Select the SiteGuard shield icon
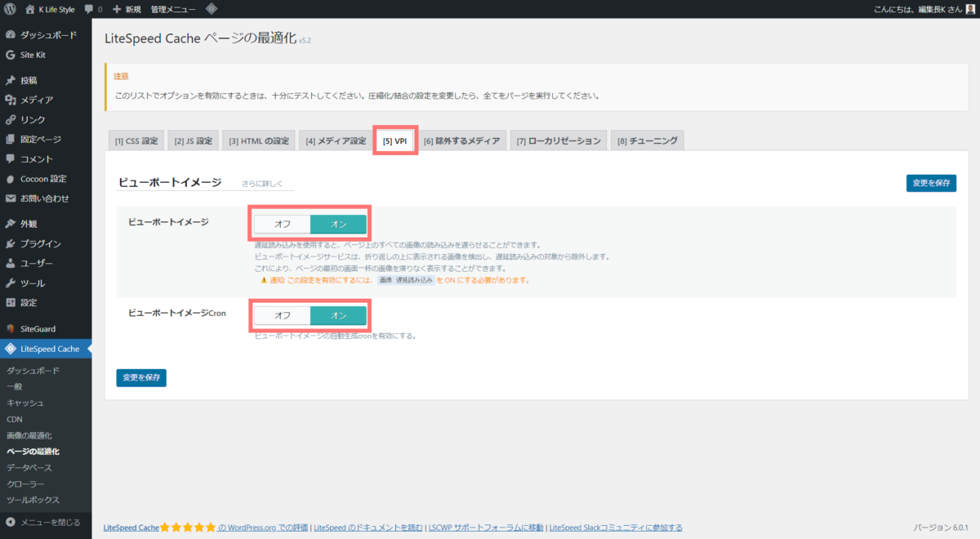The image size is (980, 539). coord(10,328)
